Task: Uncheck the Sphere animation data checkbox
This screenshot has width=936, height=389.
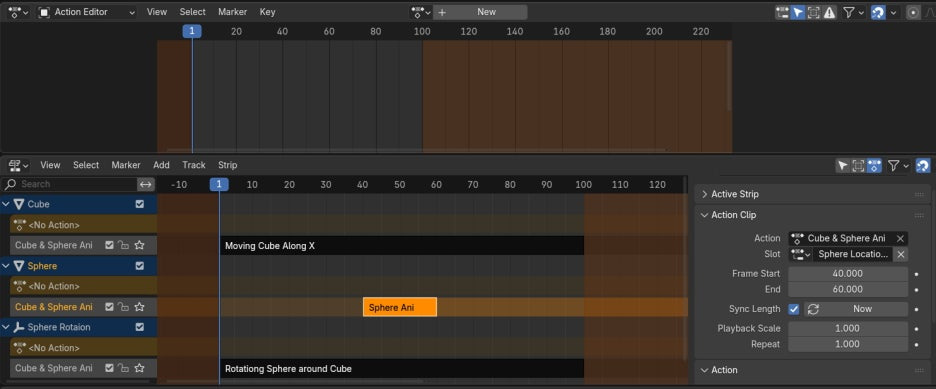Action: (140, 265)
